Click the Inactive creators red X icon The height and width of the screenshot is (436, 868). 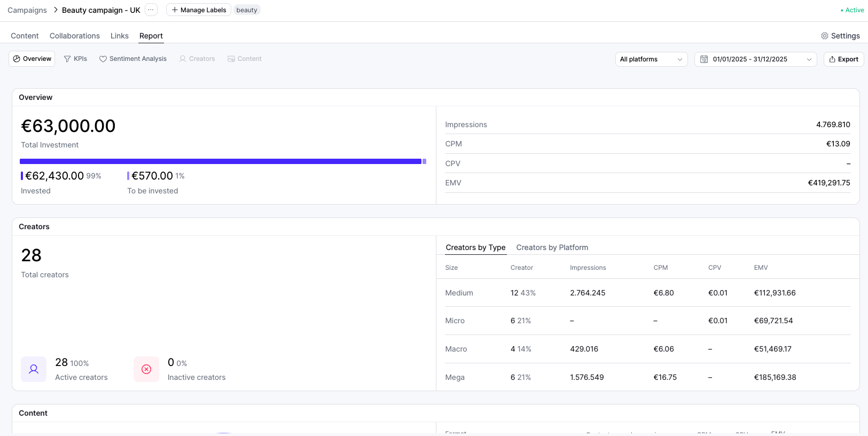pos(146,369)
